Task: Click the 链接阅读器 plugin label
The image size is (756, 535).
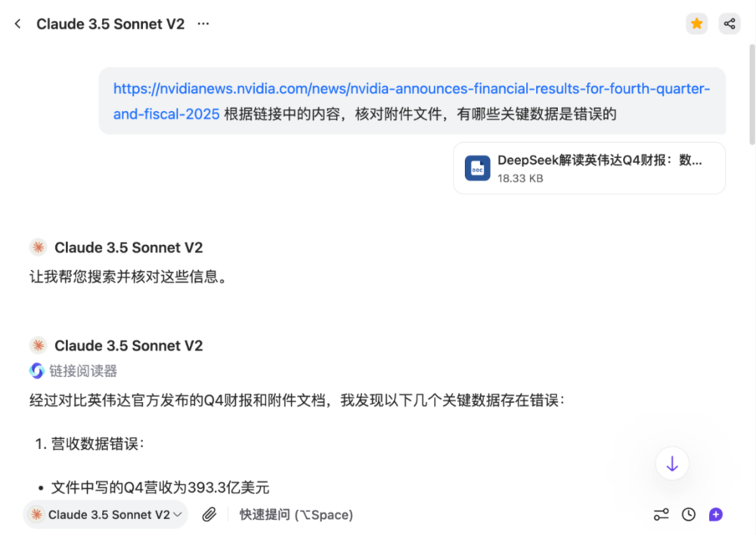Action: (x=83, y=371)
